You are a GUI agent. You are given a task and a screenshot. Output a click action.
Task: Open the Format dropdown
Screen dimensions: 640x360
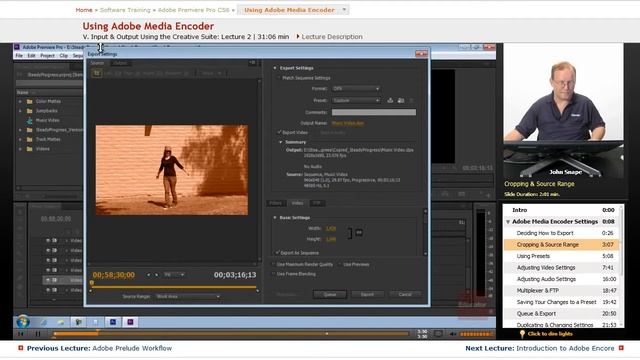tap(356, 89)
